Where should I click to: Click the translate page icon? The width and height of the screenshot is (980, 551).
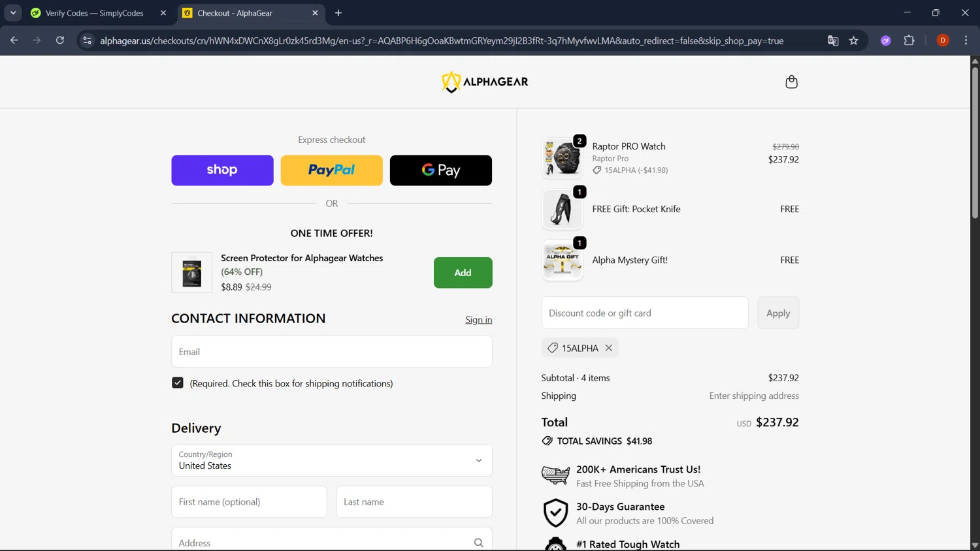click(832, 40)
